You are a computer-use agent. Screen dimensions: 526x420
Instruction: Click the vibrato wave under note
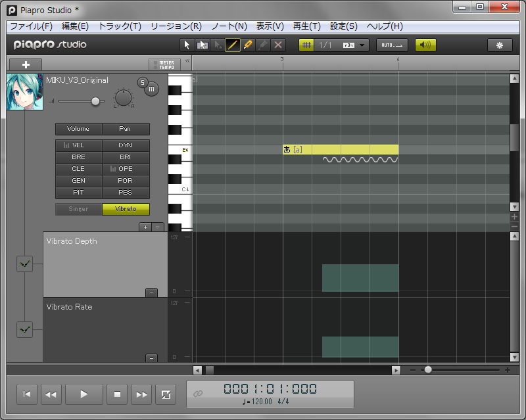(360, 160)
